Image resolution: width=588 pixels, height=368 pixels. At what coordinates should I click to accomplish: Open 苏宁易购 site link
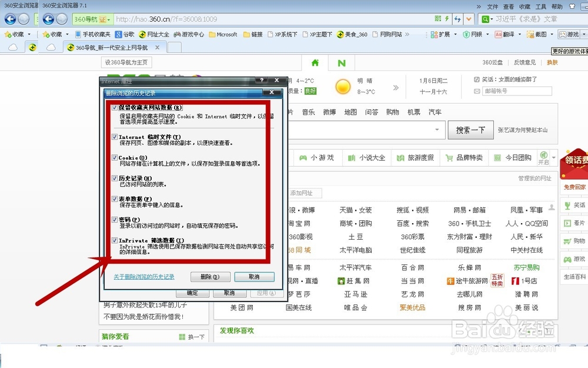[526, 267]
